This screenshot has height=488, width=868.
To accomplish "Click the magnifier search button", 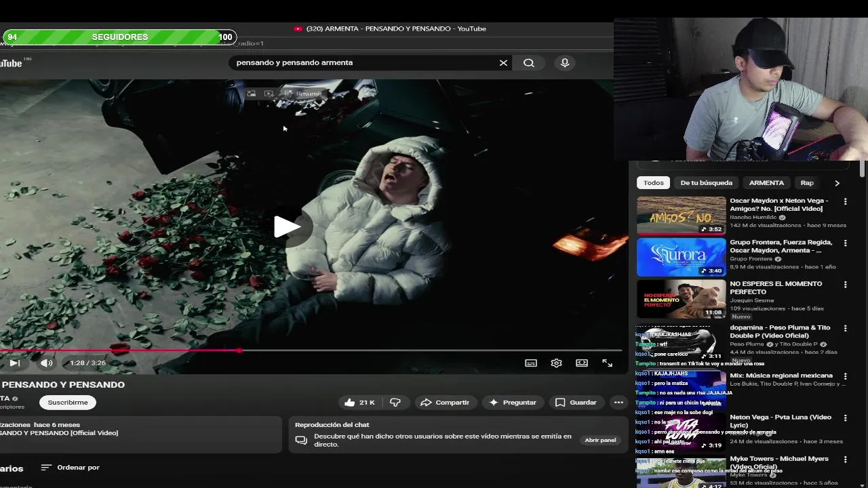I will [x=529, y=62].
